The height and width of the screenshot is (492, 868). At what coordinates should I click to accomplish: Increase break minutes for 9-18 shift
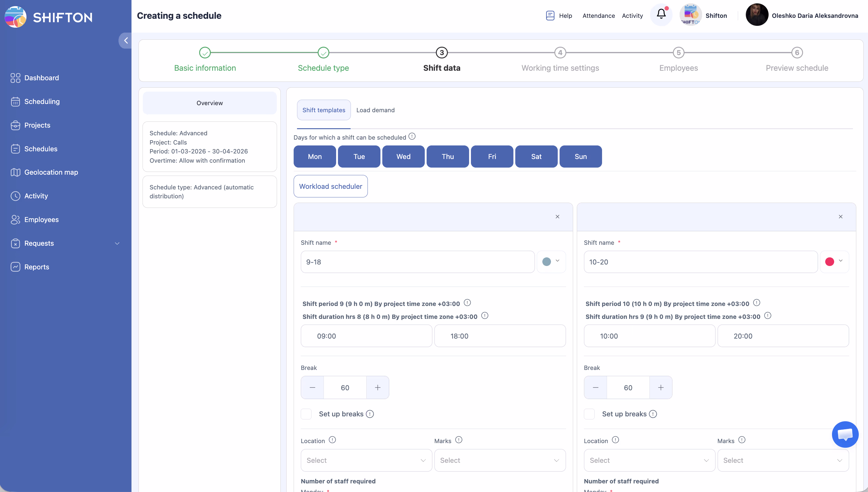point(377,387)
